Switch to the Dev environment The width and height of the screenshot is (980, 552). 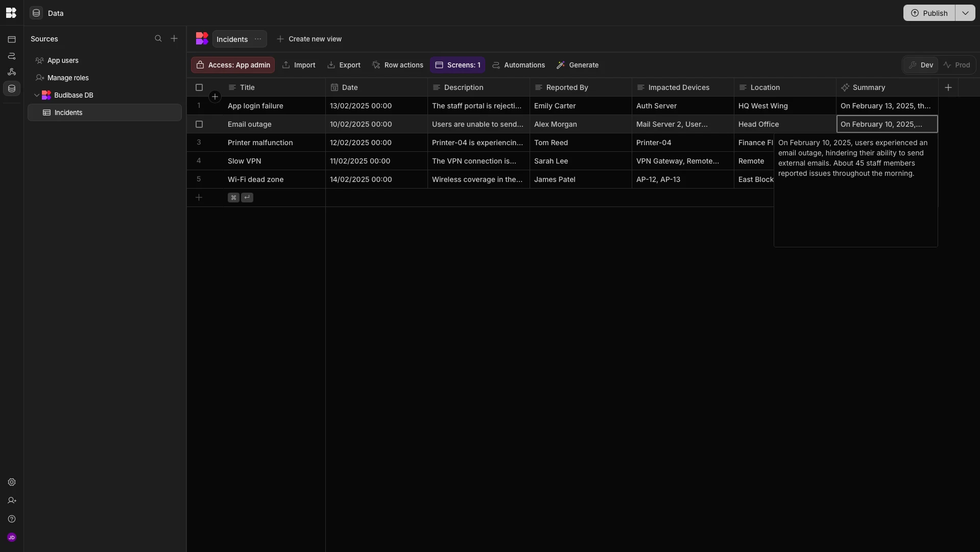(x=921, y=65)
